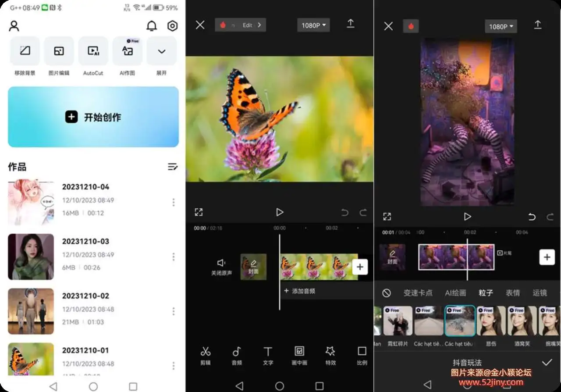561x392 pixels.
Task: Open the 画中画 picture-in-picture tool
Action: coord(299,356)
